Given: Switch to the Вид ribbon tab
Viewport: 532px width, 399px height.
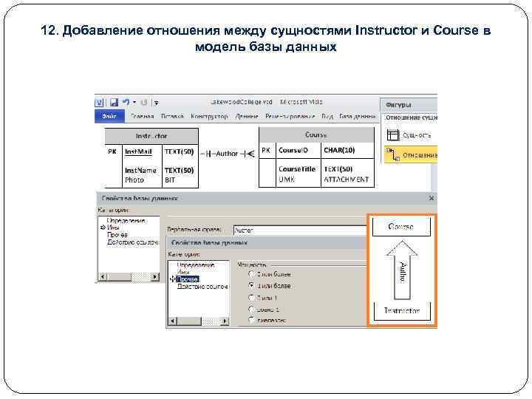Looking at the screenshot, I should coord(327,117).
